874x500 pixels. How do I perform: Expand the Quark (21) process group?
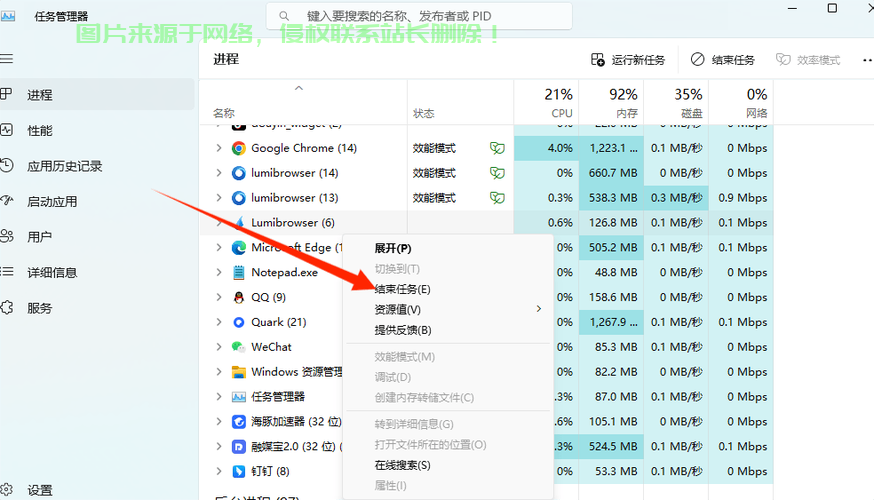[219, 322]
